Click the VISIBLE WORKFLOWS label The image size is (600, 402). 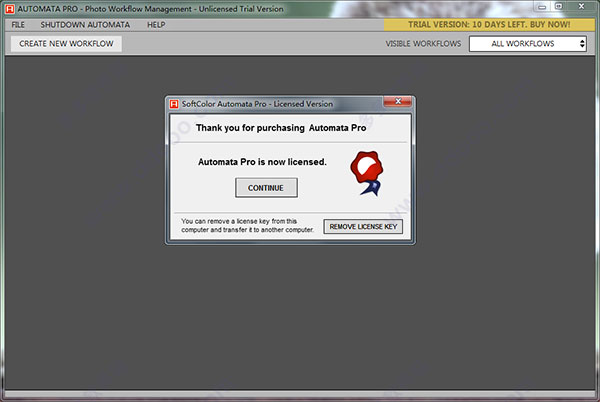coord(423,44)
